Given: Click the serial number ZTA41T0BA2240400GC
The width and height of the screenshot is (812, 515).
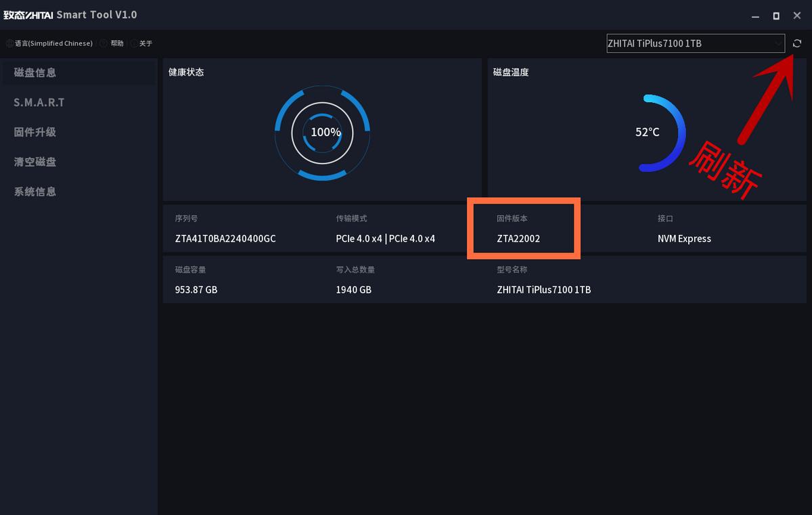Looking at the screenshot, I should click(224, 239).
